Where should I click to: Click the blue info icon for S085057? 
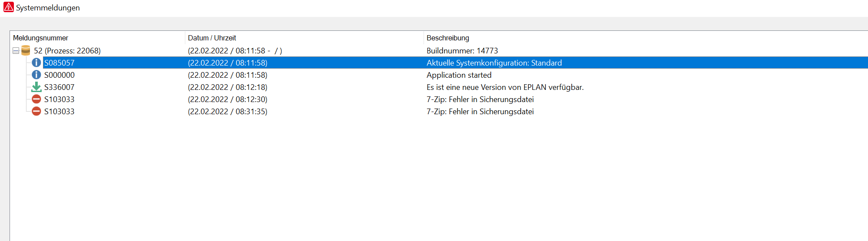36,63
